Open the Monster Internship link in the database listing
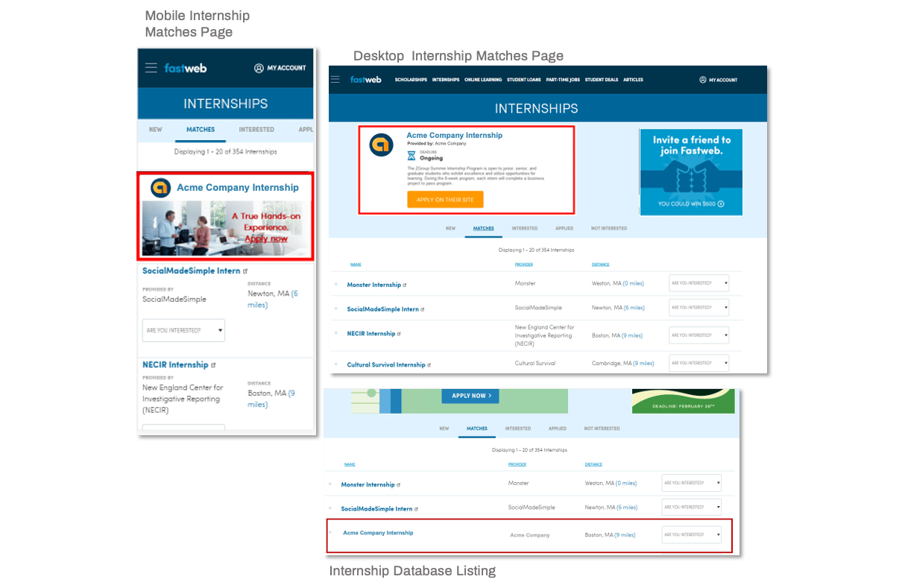Screen dimensions: 908x588 [368, 484]
